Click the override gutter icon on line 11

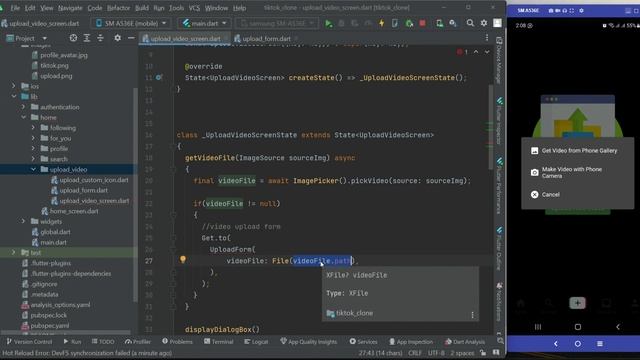[x=159, y=77]
